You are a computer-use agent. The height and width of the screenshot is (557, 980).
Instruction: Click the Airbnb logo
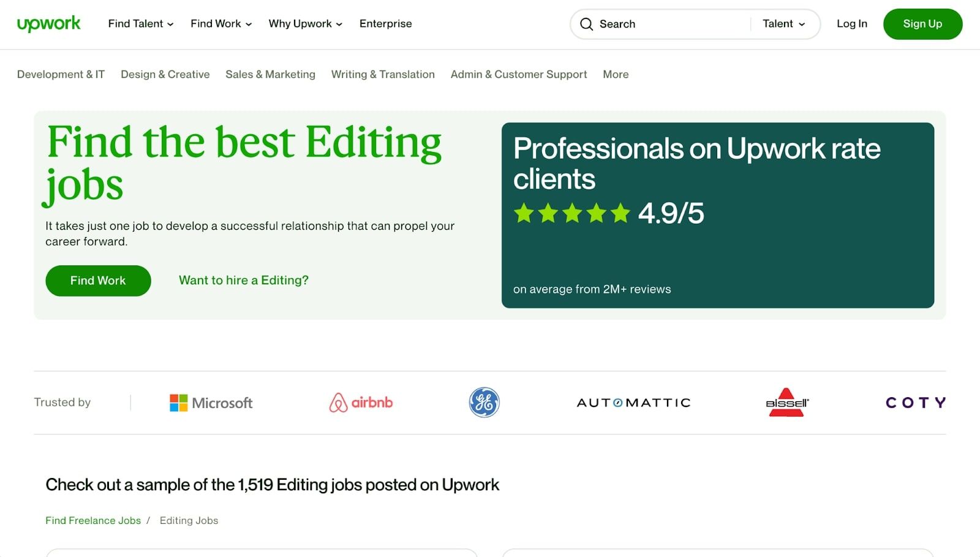(361, 403)
